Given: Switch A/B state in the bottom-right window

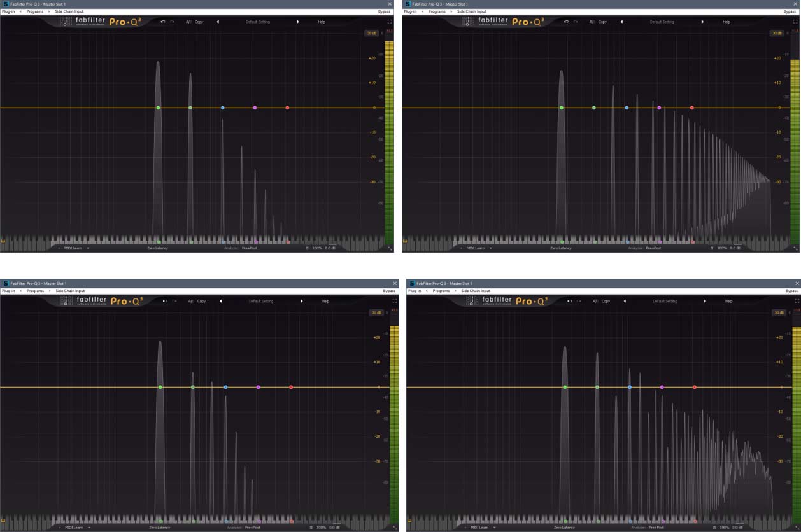Looking at the screenshot, I should (x=595, y=301).
